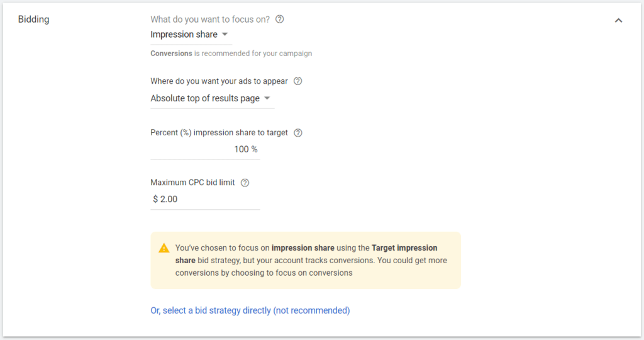Click the "Where do you want your ads to appear" label
This screenshot has height=340, width=644.
pyautogui.click(x=219, y=81)
